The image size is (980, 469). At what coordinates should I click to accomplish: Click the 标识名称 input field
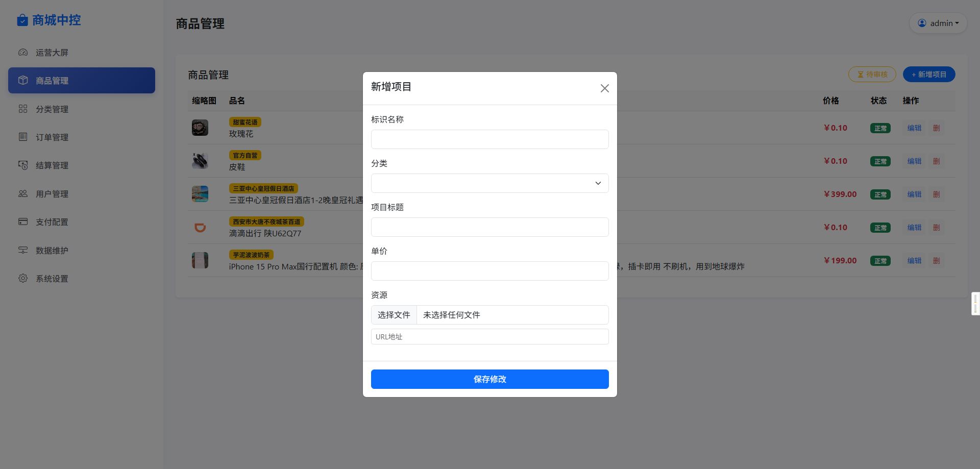[489, 139]
